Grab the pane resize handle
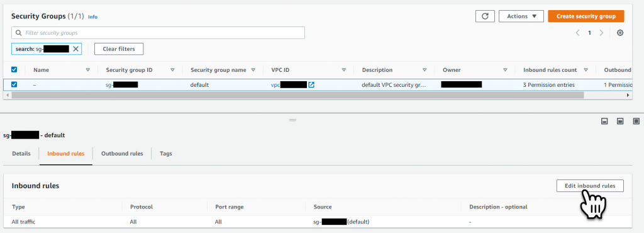This screenshot has width=644, height=233. pyautogui.click(x=293, y=120)
